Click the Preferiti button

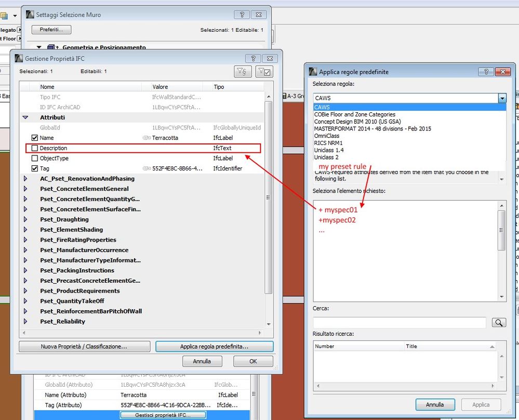coord(51,30)
